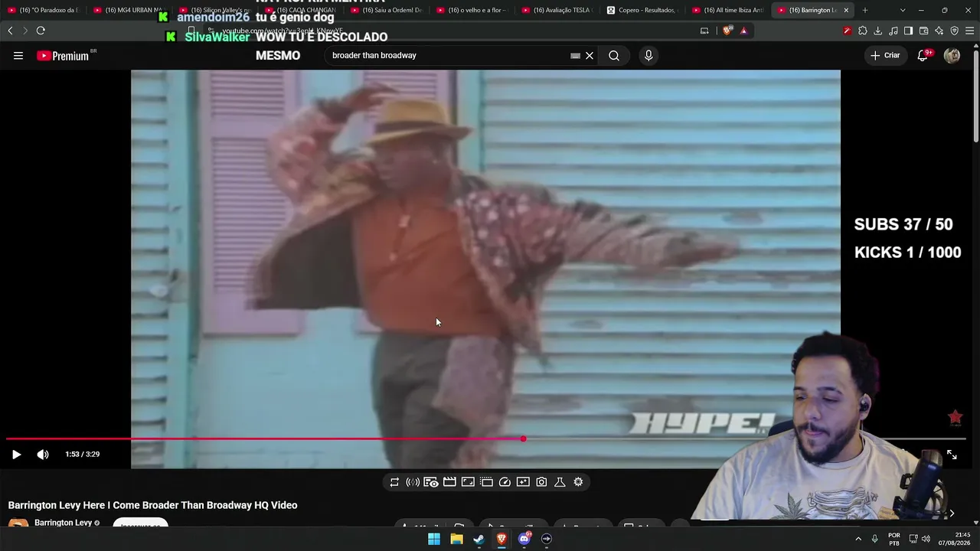Switch to the 'Avaliação TESLA' tab
The image size is (980, 551).
click(x=557, y=10)
